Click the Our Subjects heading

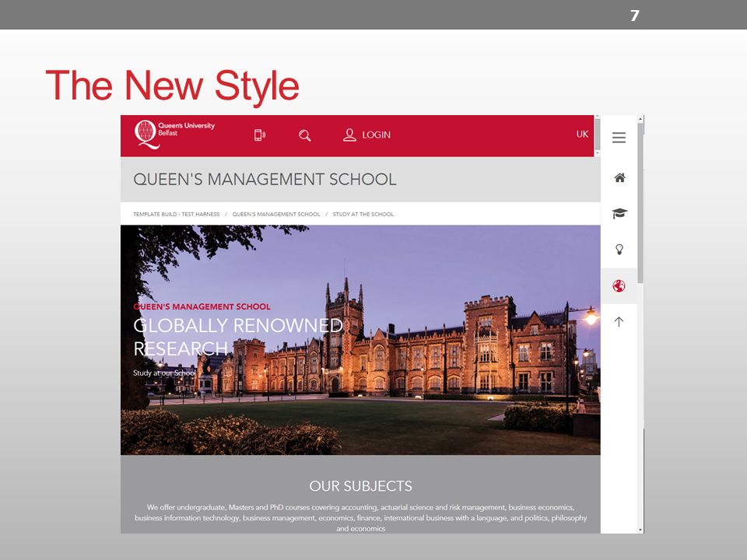pos(360,486)
